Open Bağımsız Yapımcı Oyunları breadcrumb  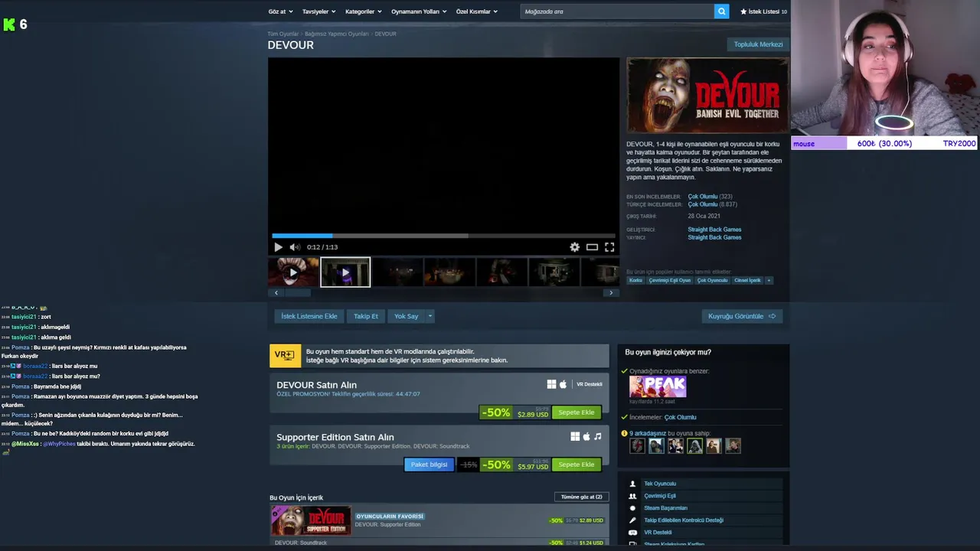pos(337,34)
